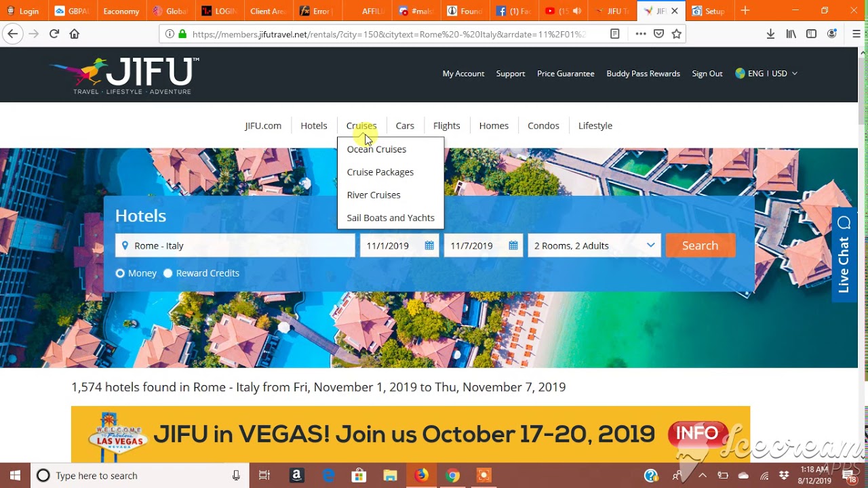868x488 pixels.
Task: Go to JIFU.com link
Action: (263, 125)
